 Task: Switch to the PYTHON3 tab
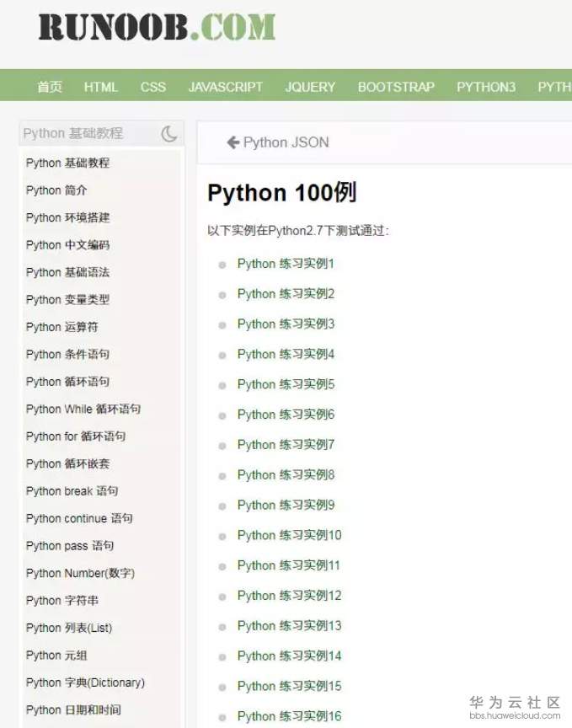point(486,86)
